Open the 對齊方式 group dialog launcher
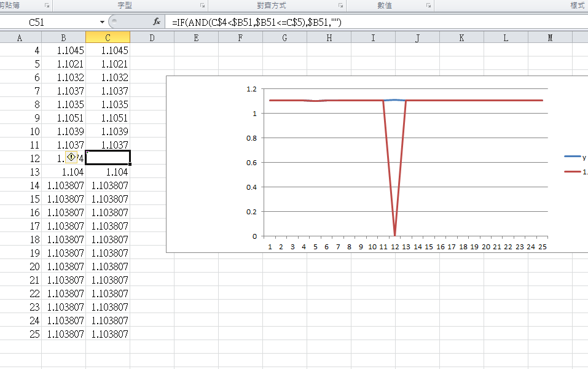Screen dimensions: 588x369 [340, 6]
